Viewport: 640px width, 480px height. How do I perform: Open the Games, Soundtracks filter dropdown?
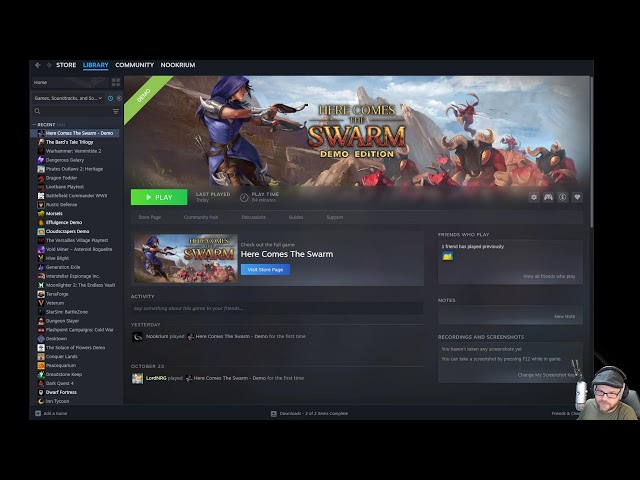pos(69,98)
